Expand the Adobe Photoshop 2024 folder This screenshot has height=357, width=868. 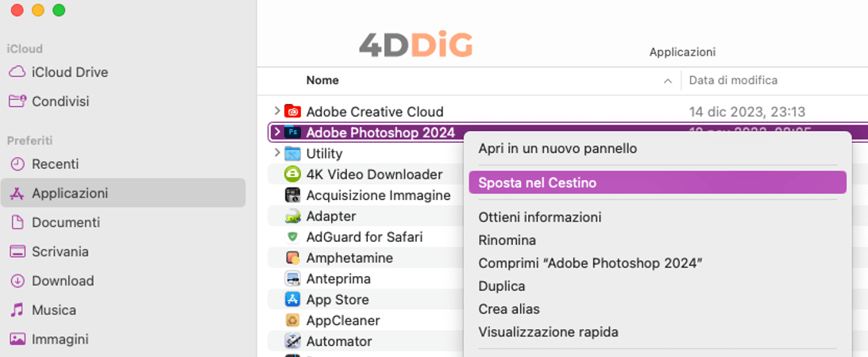pos(277,132)
